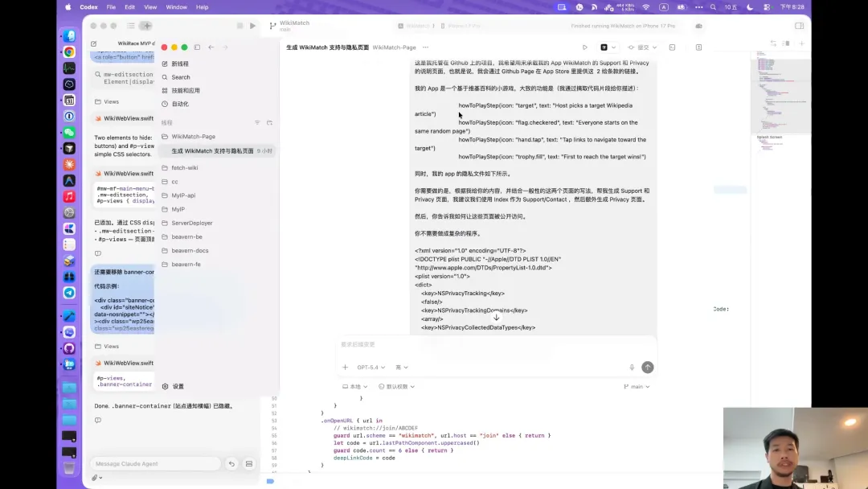Click the Wi-Fi icon in menu bar
868x489 pixels.
[646, 7]
